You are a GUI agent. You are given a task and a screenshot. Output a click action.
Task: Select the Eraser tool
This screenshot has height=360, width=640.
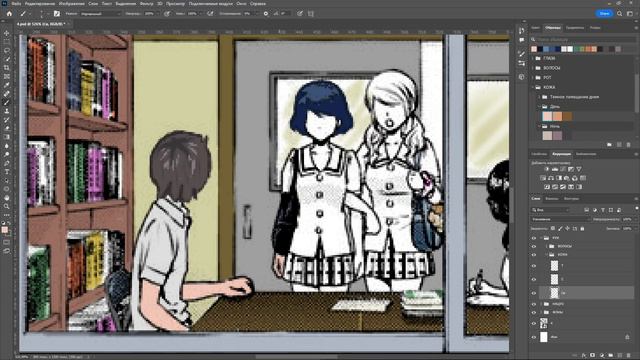(x=7, y=129)
